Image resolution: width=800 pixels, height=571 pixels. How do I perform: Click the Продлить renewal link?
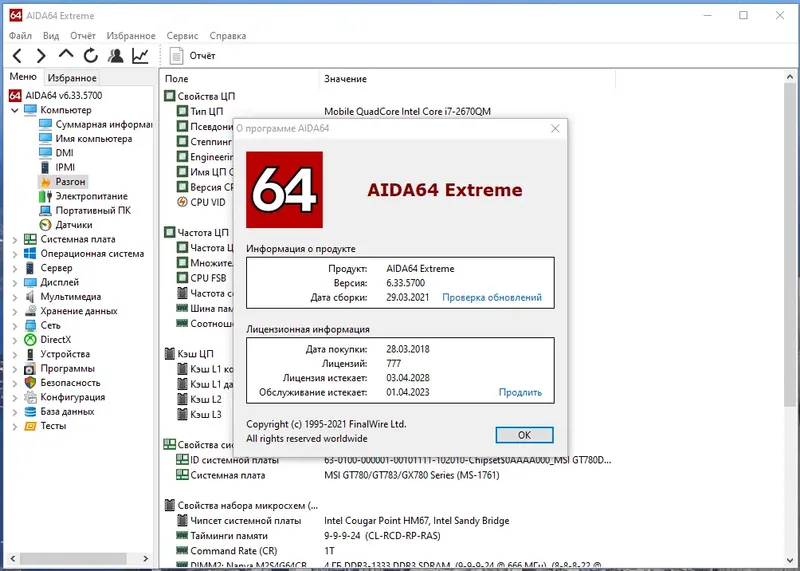[x=520, y=392]
